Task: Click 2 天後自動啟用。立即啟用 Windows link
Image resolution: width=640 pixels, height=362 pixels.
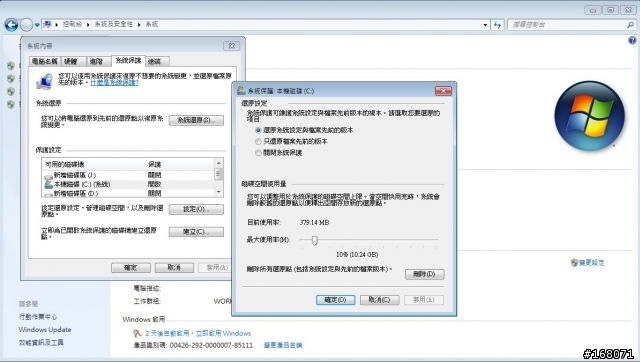Action: pyautogui.click(x=198, y=333)
